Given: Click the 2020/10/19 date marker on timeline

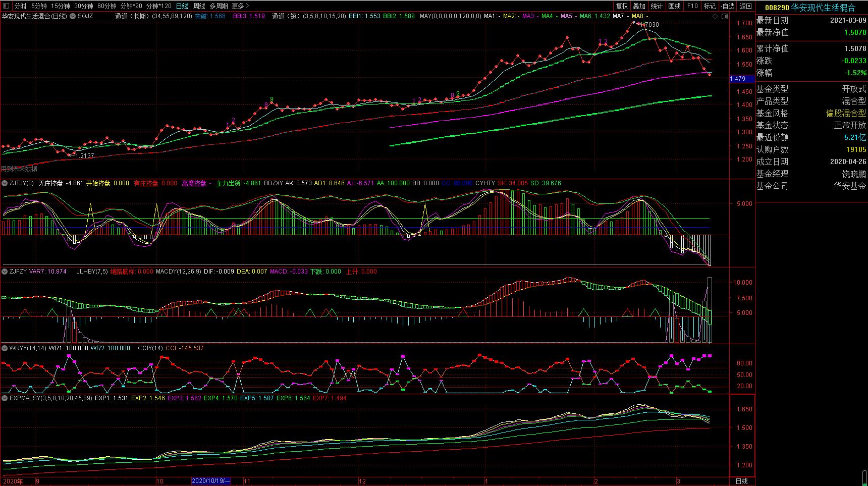Looking at the screenshot, I should click(211, 481).
